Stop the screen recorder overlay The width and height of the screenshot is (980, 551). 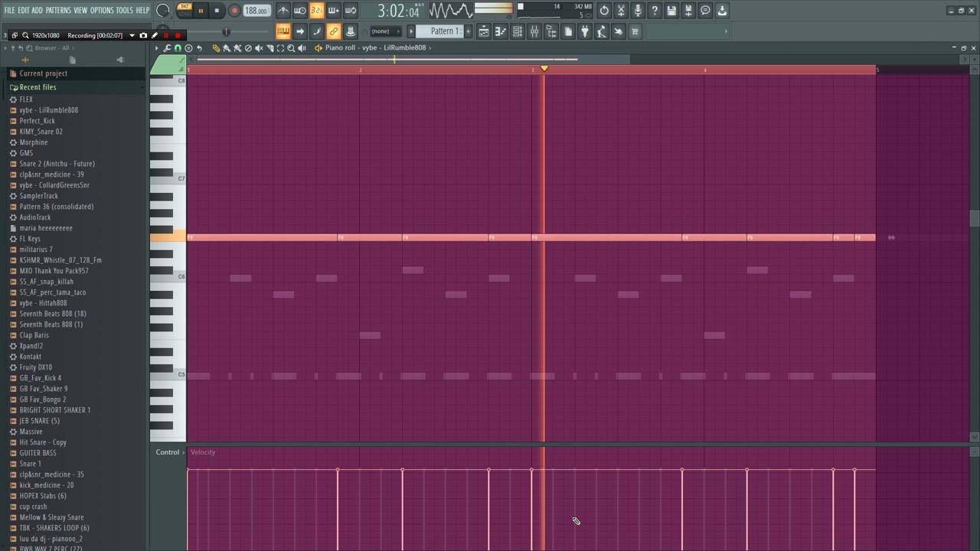point(178,35)
